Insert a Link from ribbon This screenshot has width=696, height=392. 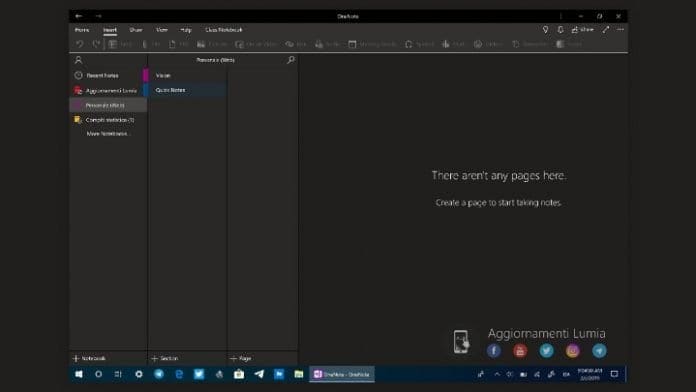point(296,44)
